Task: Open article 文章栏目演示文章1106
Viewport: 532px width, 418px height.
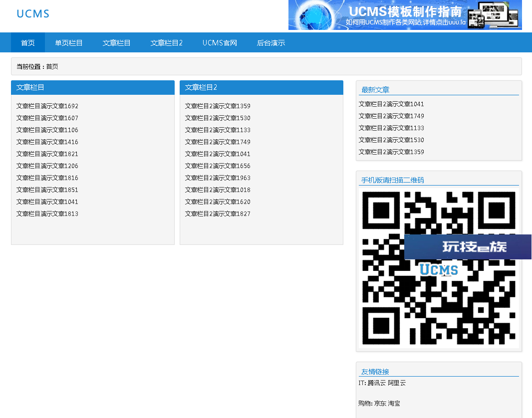Action: pos(47,130)
